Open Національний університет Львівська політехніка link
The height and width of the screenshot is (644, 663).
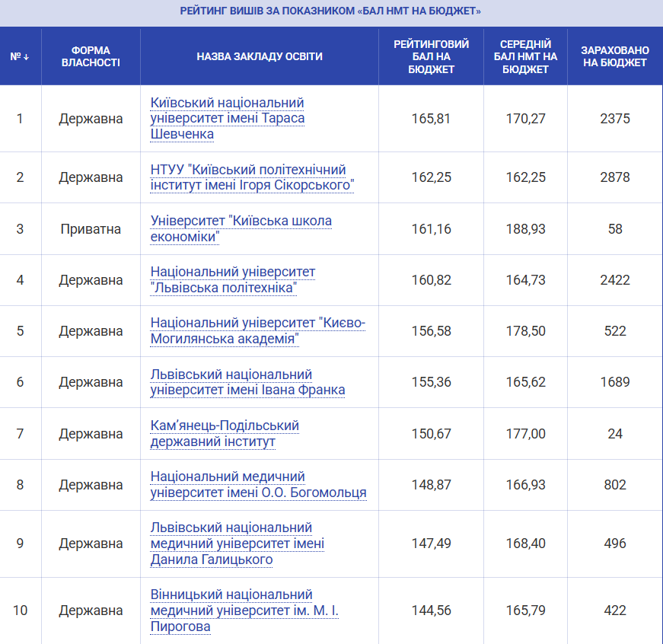click(x=232, y=280)
